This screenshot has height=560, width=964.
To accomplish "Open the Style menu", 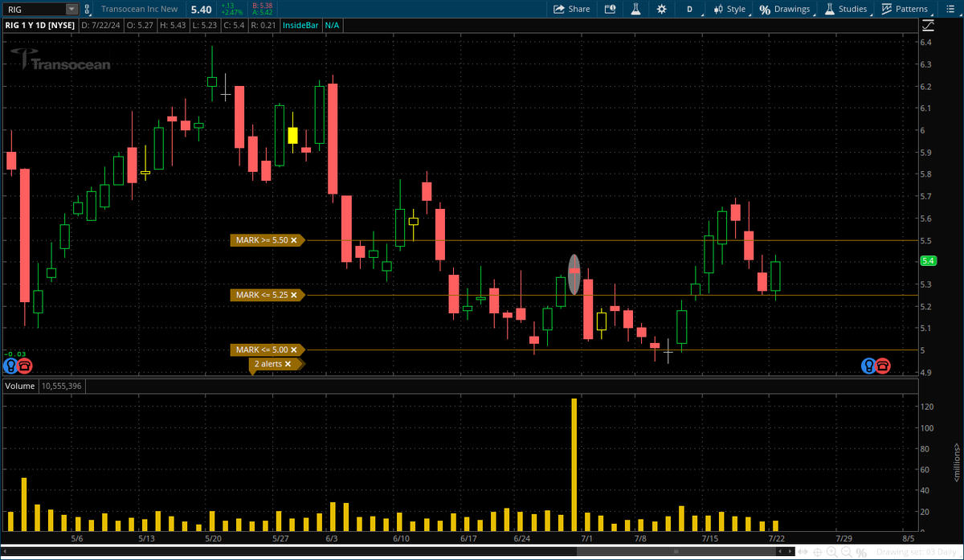I will click(729, 9).
